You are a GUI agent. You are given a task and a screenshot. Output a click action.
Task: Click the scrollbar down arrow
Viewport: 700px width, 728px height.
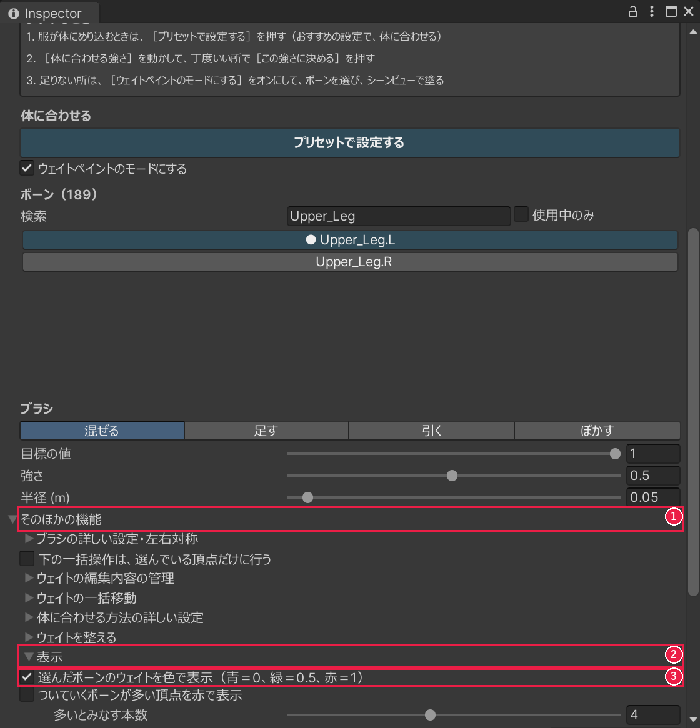(693, 719)
